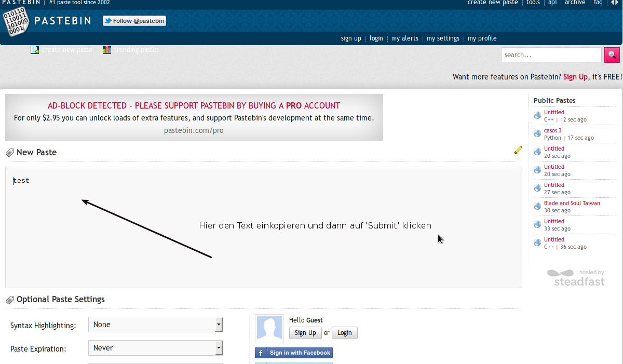Image resolution: width=623 pixels, height=364 pixels.
Task: Open Untitled paste from 27 sec ago
Action: coord(554,185)
